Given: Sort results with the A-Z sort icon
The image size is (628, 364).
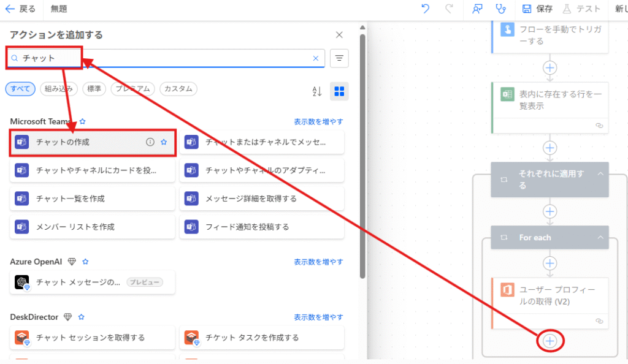Looking at the screenshot, I should coord(317,91).
